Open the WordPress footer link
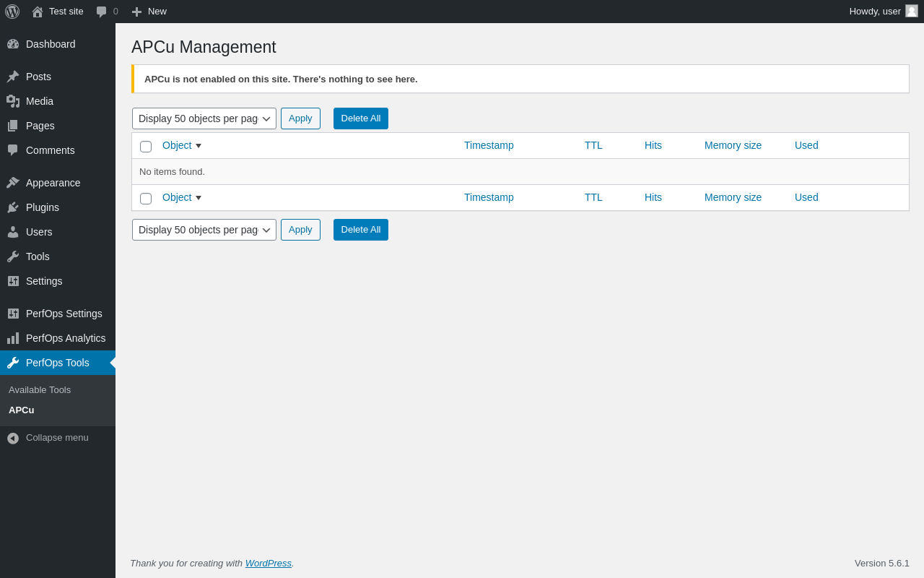The image size is (924, 578). (x=269, y=563)
